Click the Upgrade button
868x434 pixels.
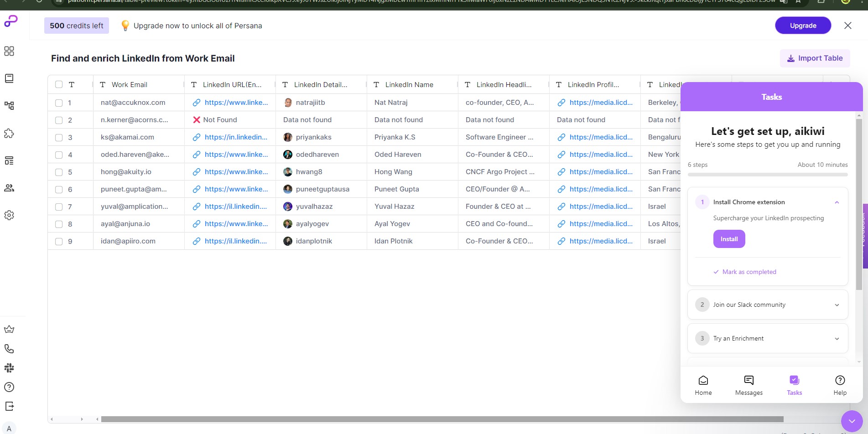point(803,26)
